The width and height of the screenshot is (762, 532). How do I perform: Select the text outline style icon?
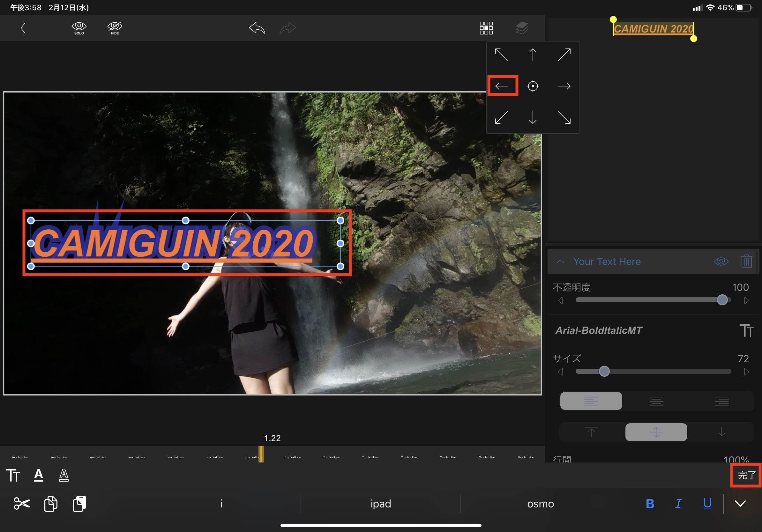[x=64, y=475]
